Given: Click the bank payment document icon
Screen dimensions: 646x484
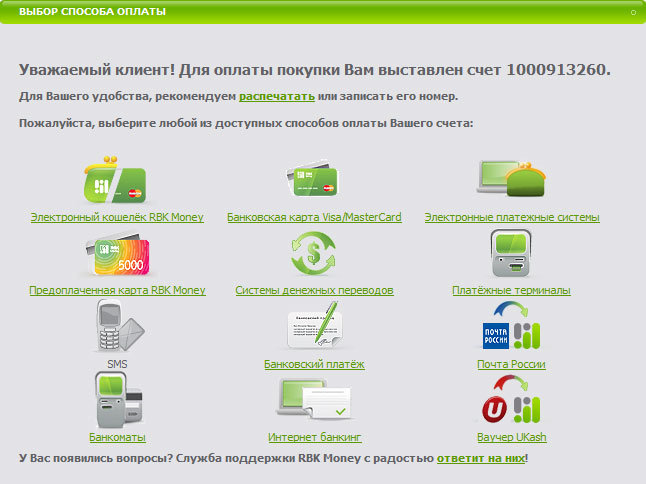Looking at the screenshot, I should pyautogui.click(x=315, y=325).
